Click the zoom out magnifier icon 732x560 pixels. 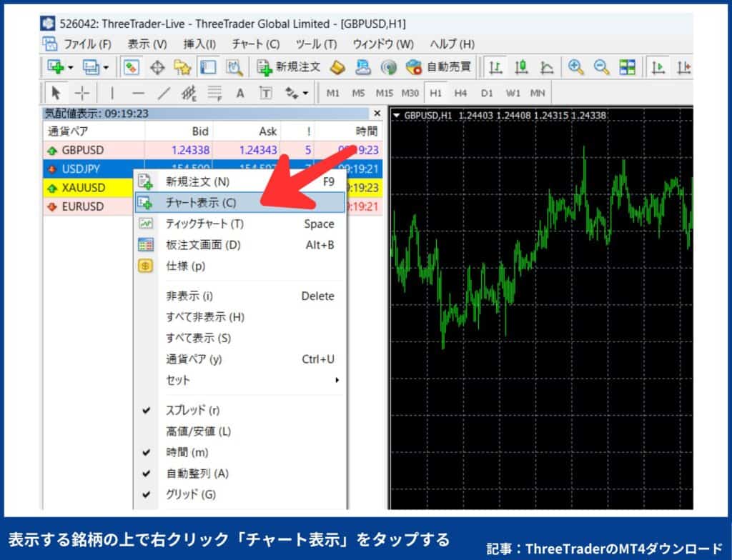coord(601,68)
